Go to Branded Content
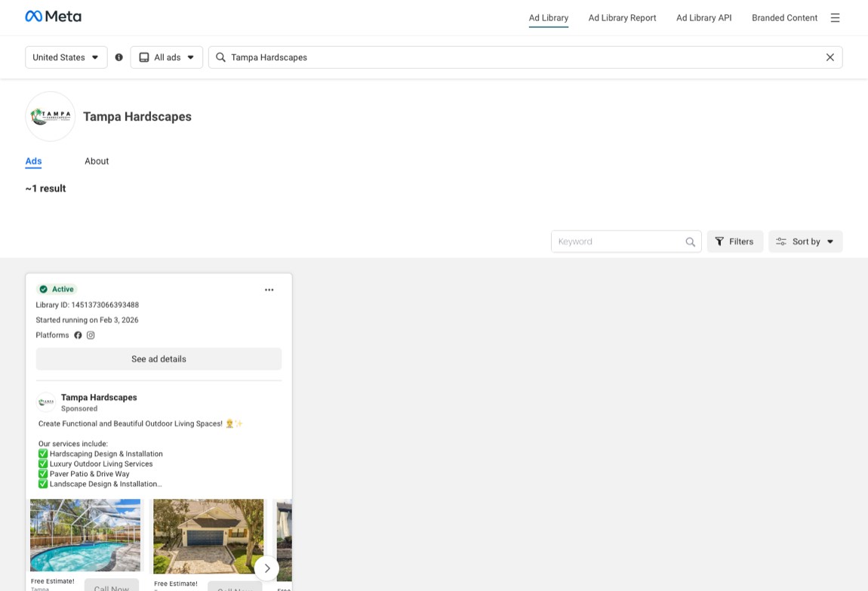Viewport: 868px width, 591px height. [x=784, y=18]
